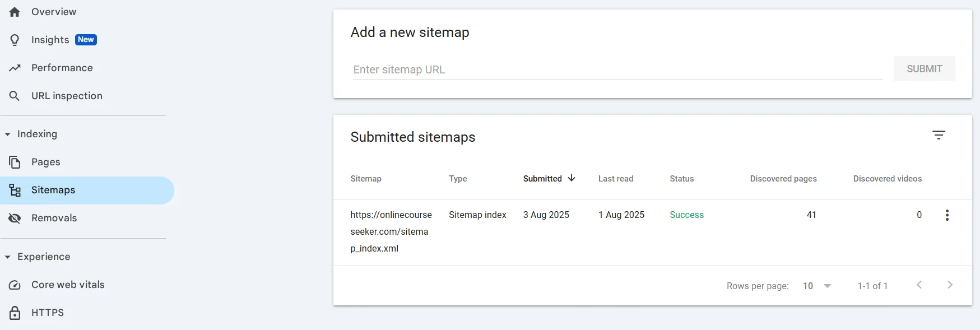Open filter icon in Submitted sitemaps
This screenshot has width=980, height=330.
[939, 135]
